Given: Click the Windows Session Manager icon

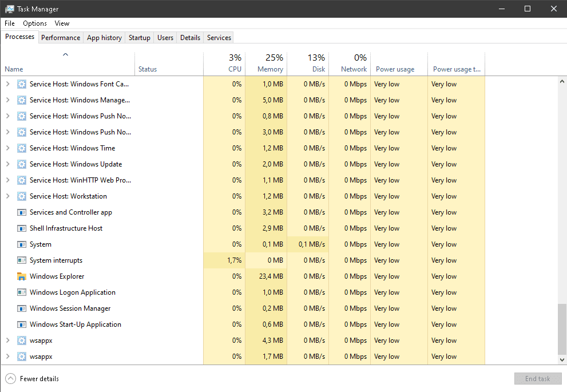Looking at the screenshot, I should pos(22,308).
